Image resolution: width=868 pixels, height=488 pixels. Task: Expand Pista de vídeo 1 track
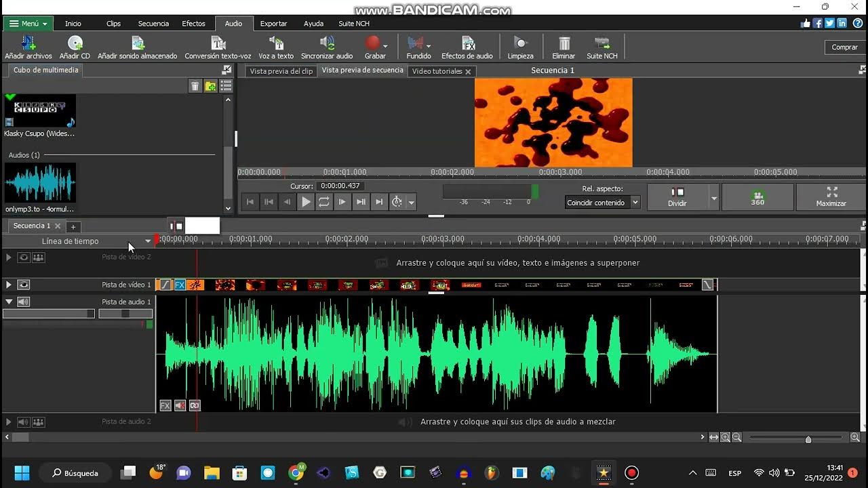pyautogui.click(x=9, y=285)
